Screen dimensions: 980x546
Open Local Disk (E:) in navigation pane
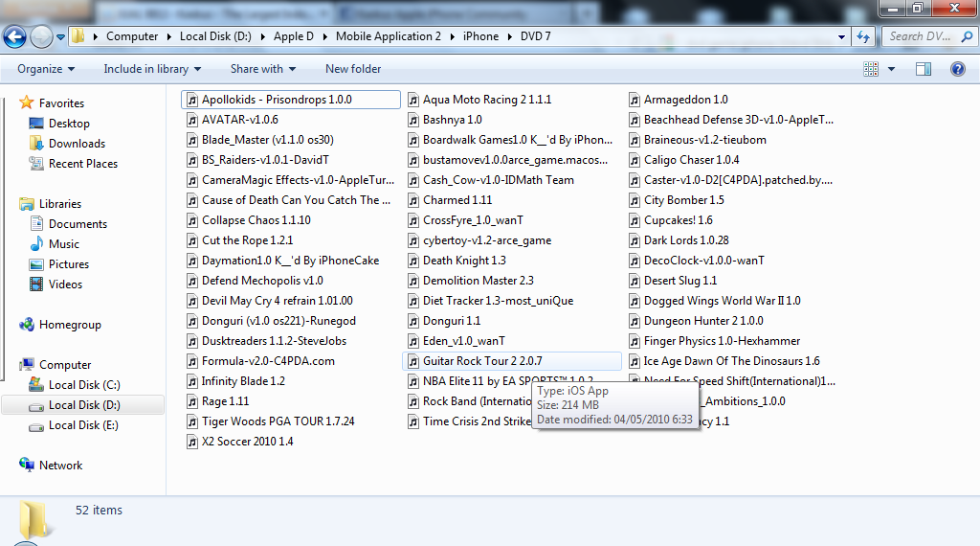[x=83, y=425]
